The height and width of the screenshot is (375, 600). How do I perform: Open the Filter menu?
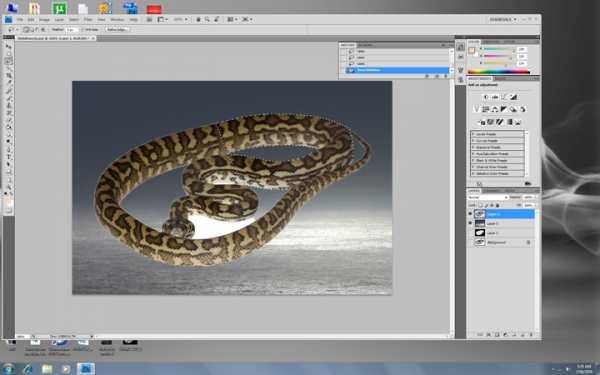point(88,20)
